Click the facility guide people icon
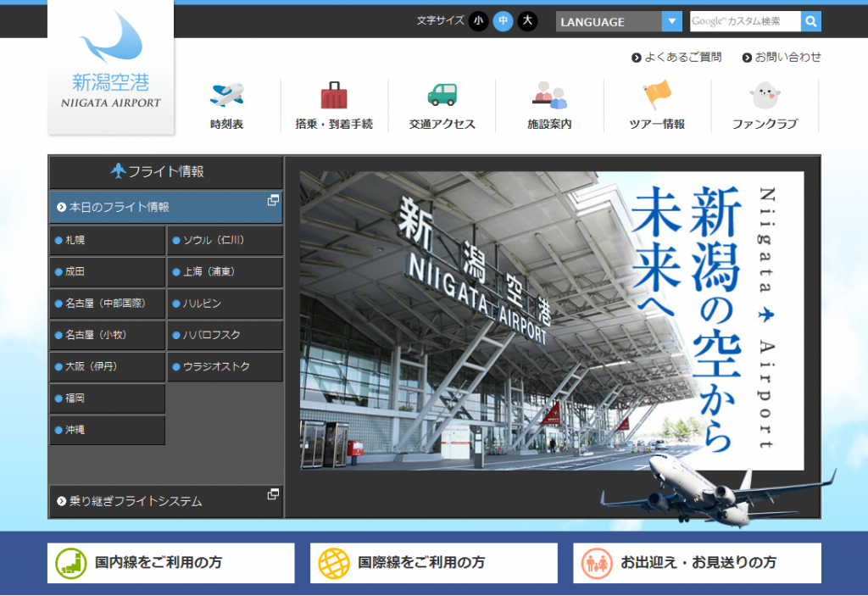Screen dimensions: 868x596 pos(549,95)
